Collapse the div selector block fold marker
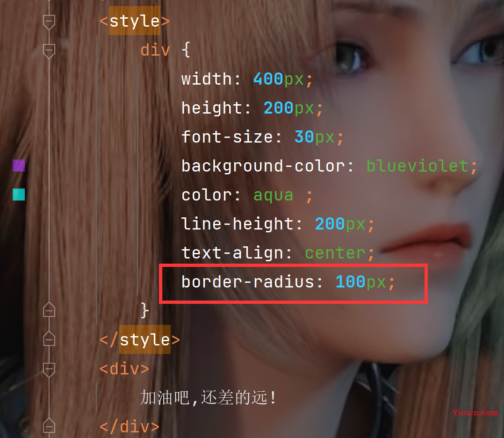504x438 pixels. pyautogui.click(x=49, y=51)
